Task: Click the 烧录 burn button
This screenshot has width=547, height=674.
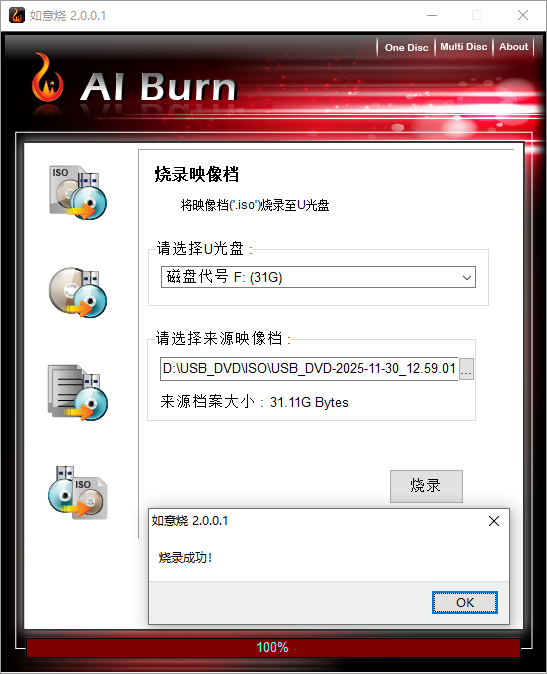Action: click(426, 486)
